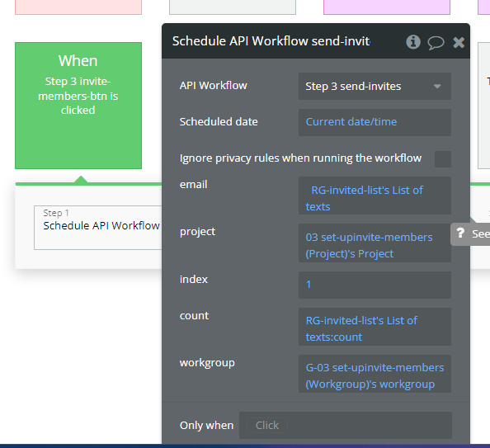This screenshot has height=448, width=490.
Task: Edit the email RG-invited-list's List of texts expression
Action: coord(375,196)
